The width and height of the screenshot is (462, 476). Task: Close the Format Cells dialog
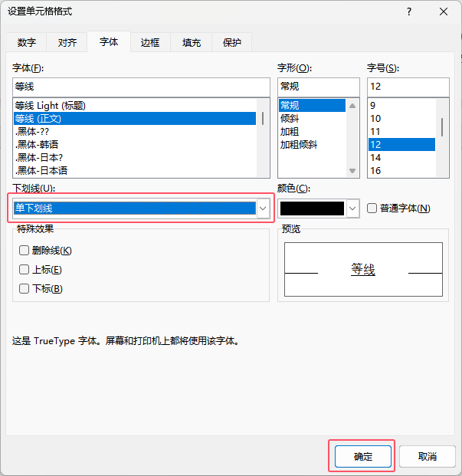coord(444,11)
